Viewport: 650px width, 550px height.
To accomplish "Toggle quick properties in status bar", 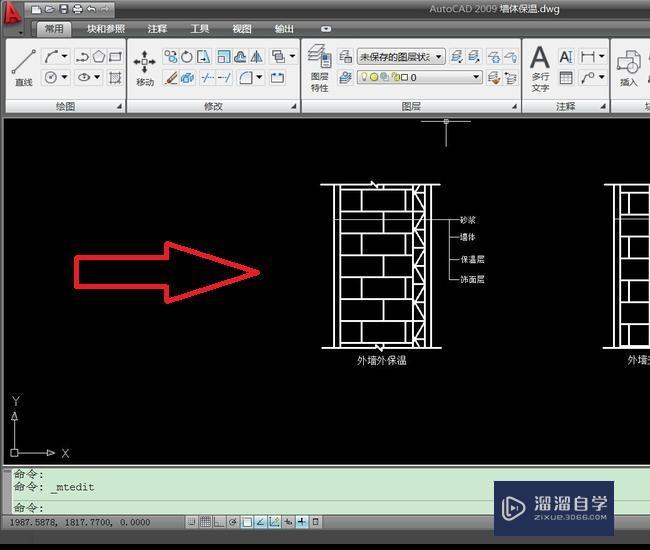I will point(315,522).
